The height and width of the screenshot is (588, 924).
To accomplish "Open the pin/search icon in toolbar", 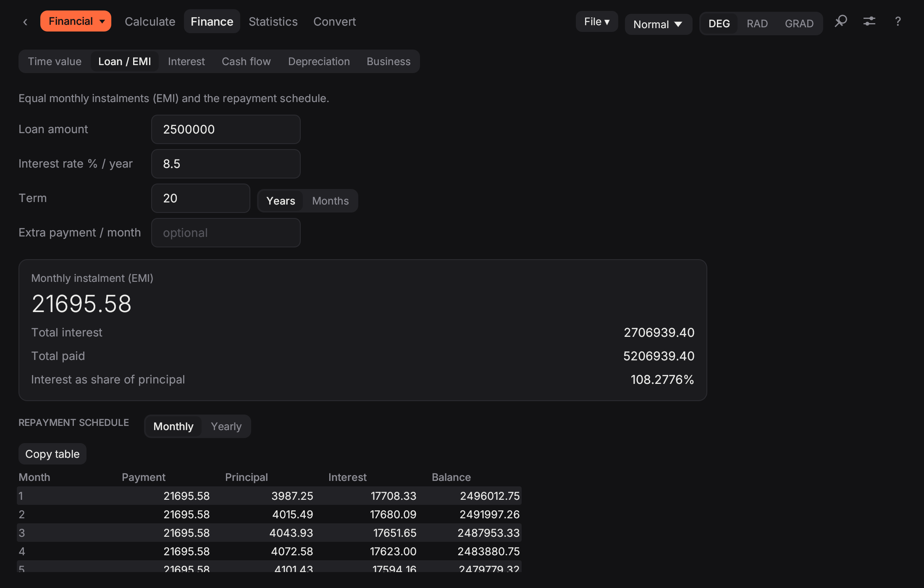I will [841, 21].
